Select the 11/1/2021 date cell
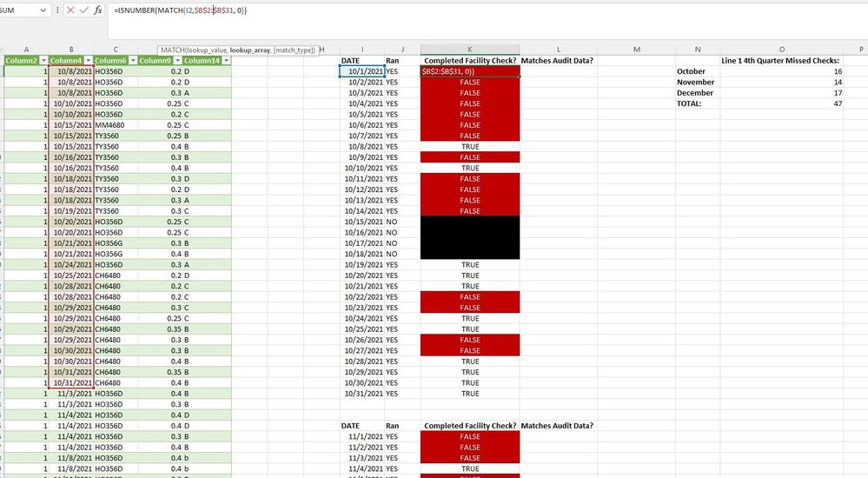 coord(362,436)
